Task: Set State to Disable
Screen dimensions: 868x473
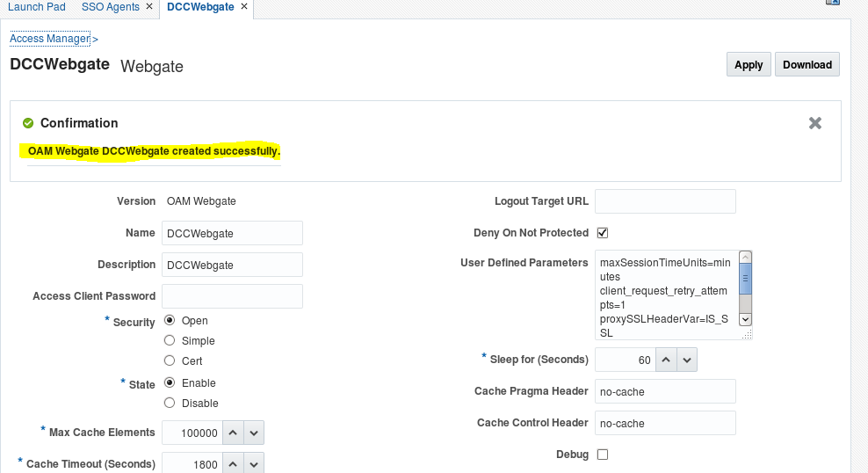Action: 170,403
